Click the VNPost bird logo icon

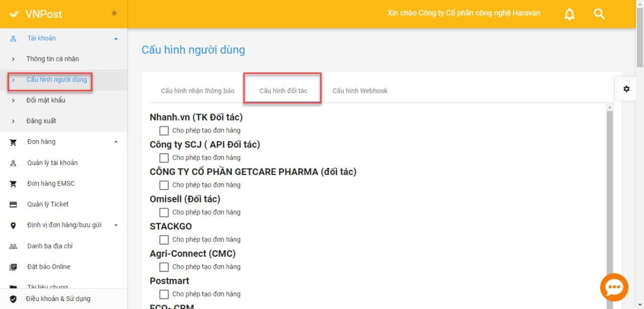pyautogui.click(x=14, y=14)
